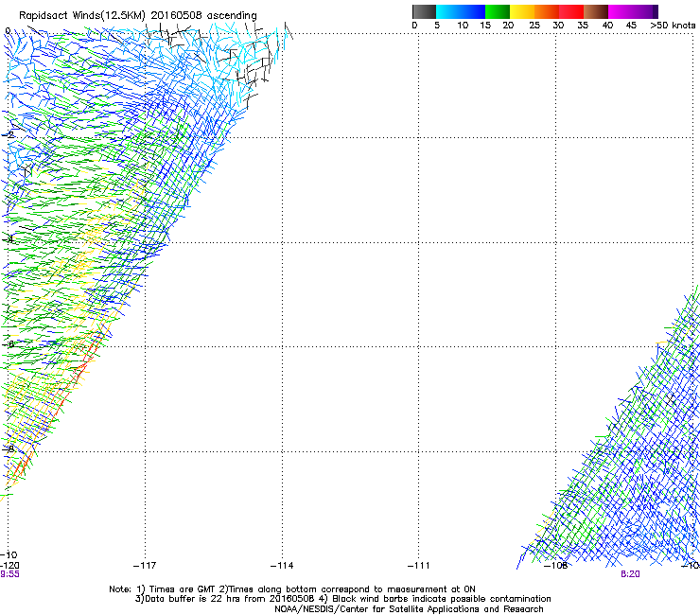Click the longitude label -117
Screen dimensions: 700x615
pos(145,566)
